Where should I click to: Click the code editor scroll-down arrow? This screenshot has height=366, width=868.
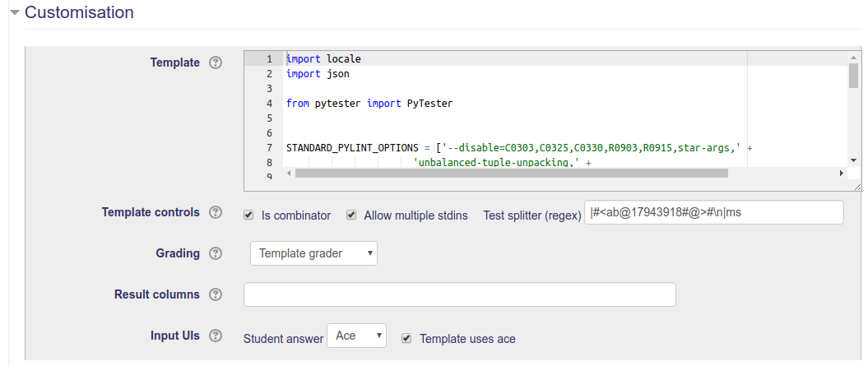click(854, 160)
